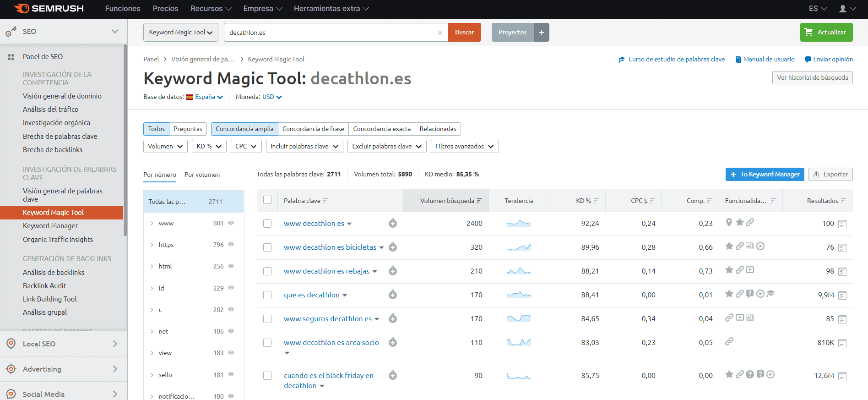
Task: Check the 'www decathlon es' row checkbox
Action: pos(267,224)
